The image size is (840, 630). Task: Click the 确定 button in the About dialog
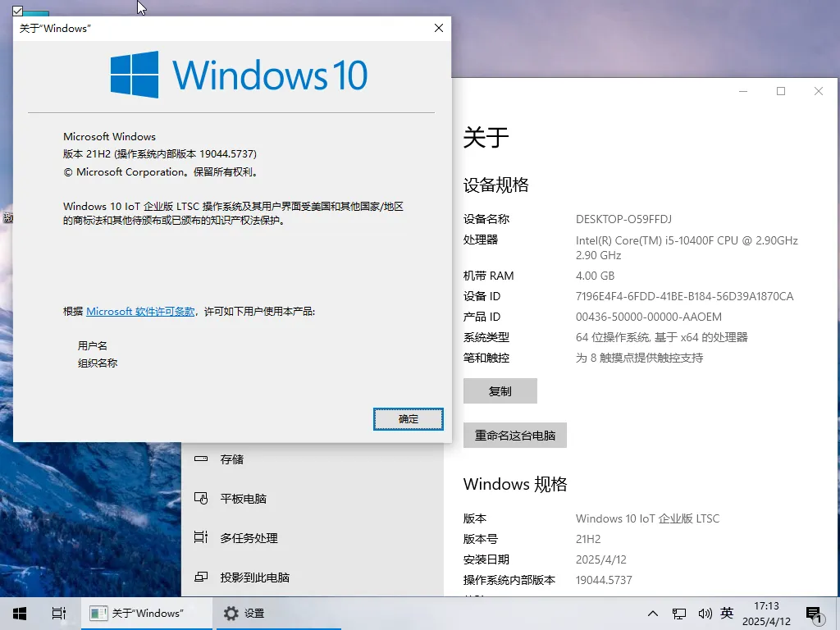408,418
